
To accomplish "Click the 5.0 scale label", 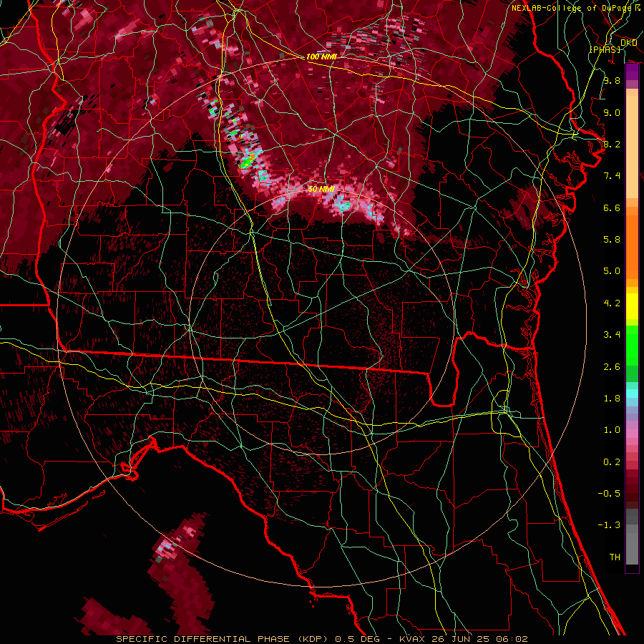I will point(612,271).
